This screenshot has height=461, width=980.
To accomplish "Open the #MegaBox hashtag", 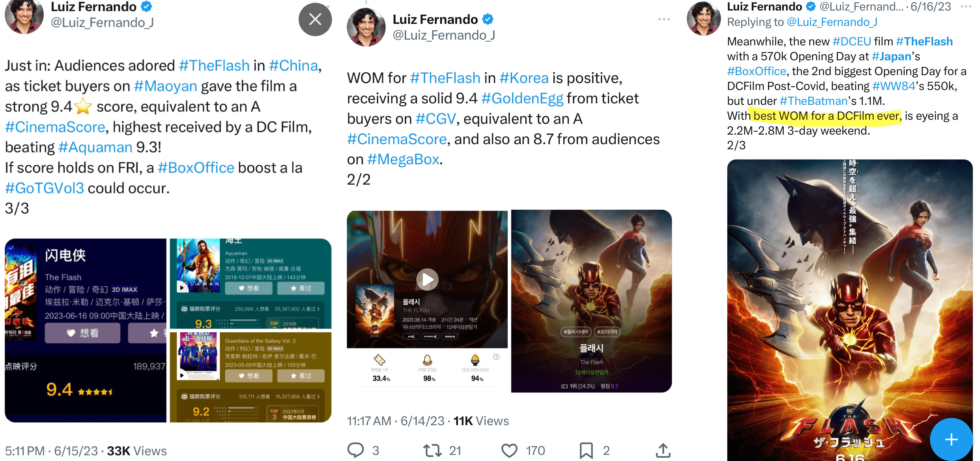I will (403, 159).
